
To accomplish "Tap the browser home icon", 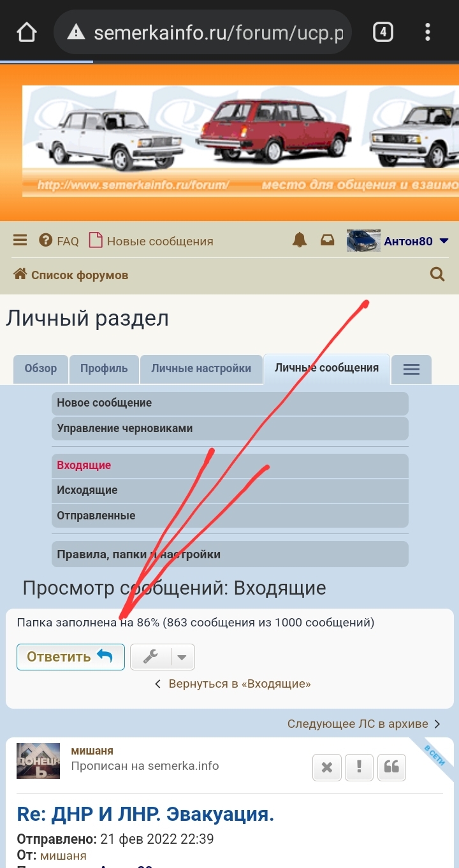I will tap(26, 32).
